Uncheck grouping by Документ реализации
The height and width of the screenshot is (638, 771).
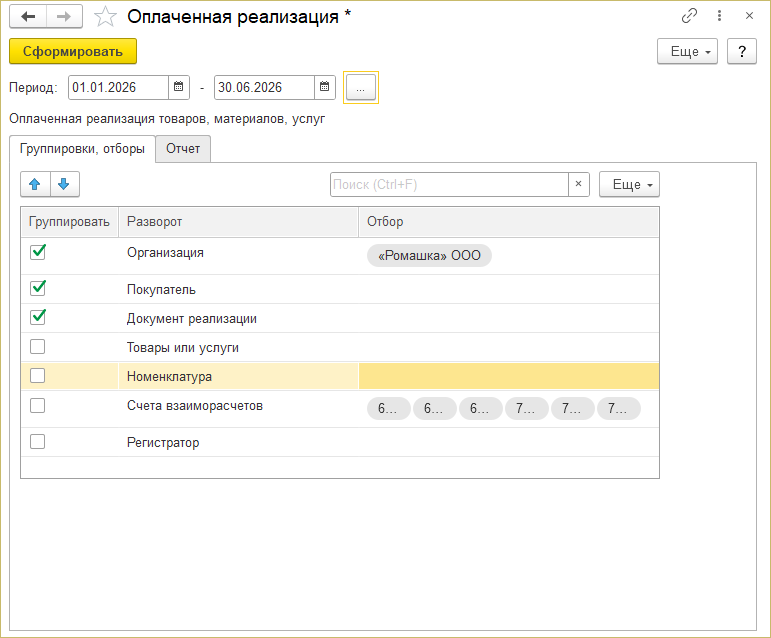coord(38,318)
